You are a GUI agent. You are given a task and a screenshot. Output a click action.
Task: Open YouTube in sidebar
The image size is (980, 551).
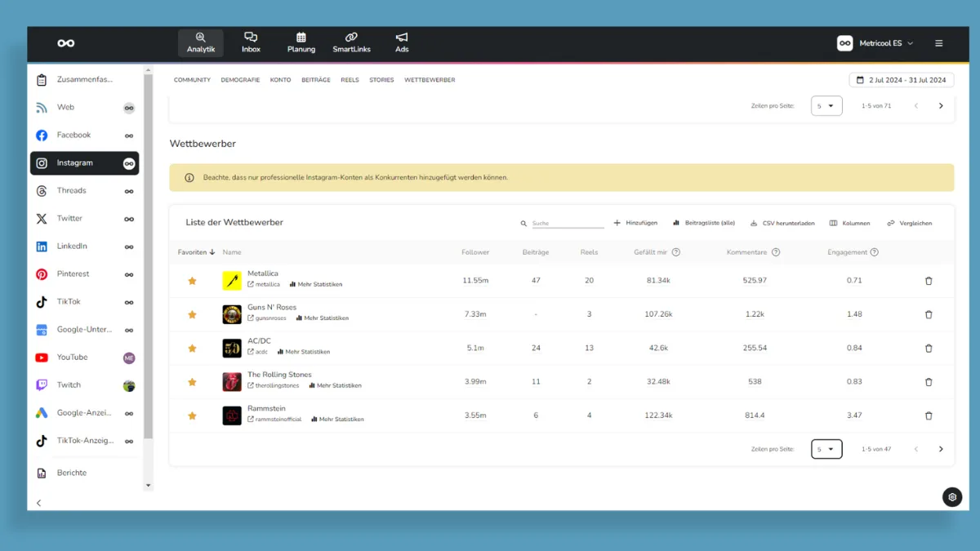[x=85, y=358]
